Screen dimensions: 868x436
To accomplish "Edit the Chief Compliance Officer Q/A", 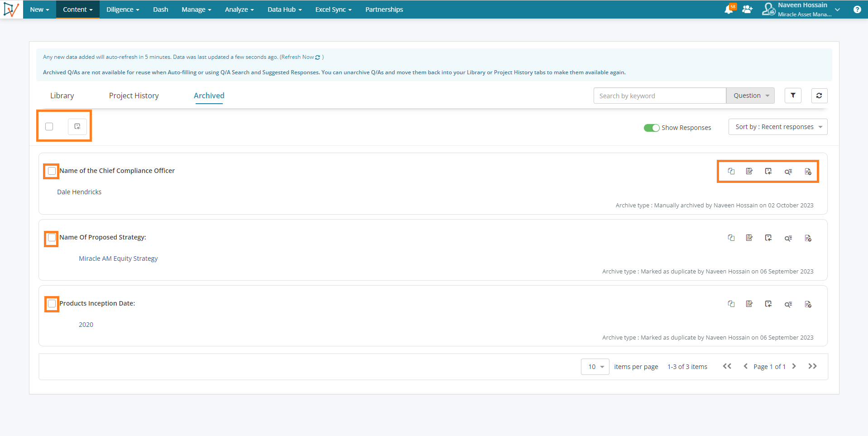I will [x=749, y=171].
